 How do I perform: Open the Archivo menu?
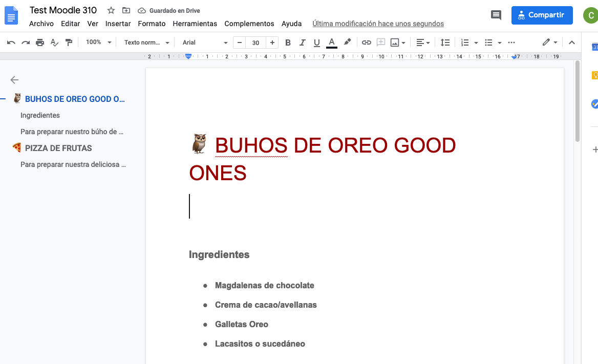[x=41, y=24]
